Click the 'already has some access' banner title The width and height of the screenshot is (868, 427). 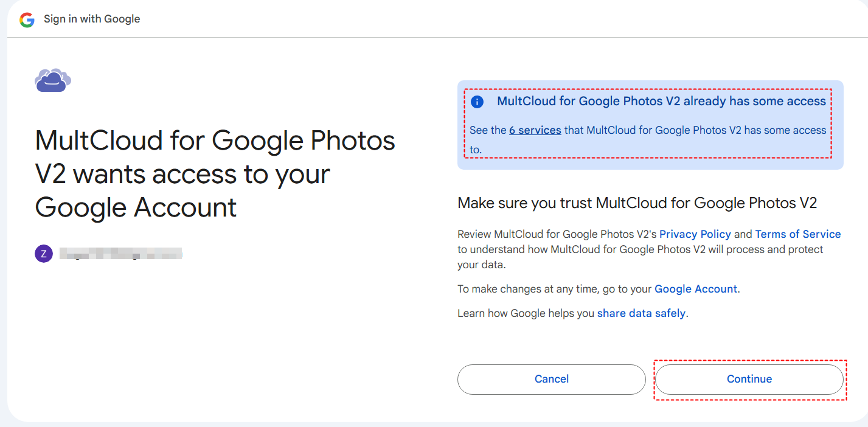(x=662, y=102)
